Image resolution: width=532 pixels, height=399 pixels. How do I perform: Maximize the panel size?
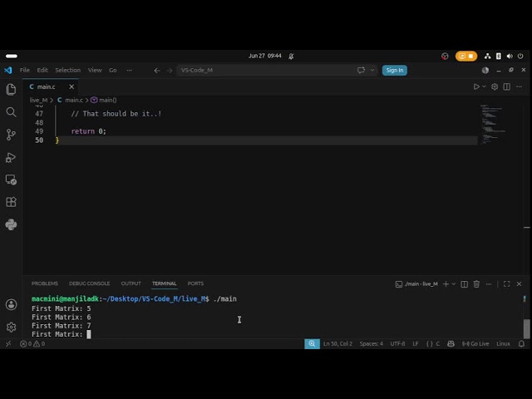(x=506, y=284)
